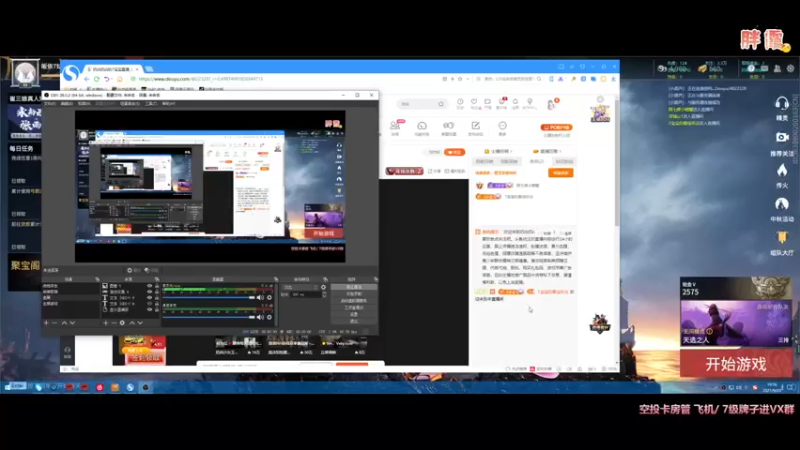This screenshot has height=450, width=800.
Task: Open settings gear of first mixer channel
Action: pyautogui.click(x=269, y=297)
